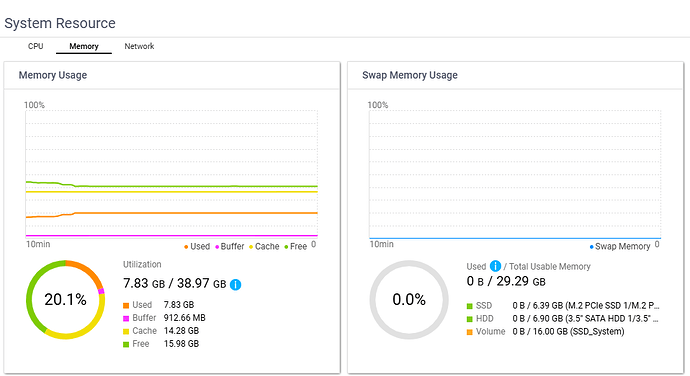The width and height of the screenshot is (690, 376).
Task: Switch to the CPU tab
Action: click(x=36, y=46)
